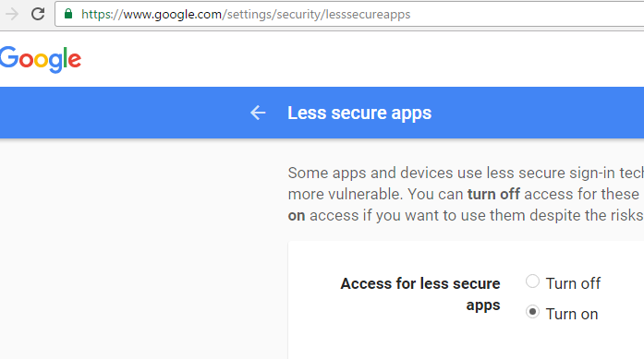Viewport: 644px width, 359px height.
Task: Click lesssecureapps in the URL path
Action: pos(368,15)
